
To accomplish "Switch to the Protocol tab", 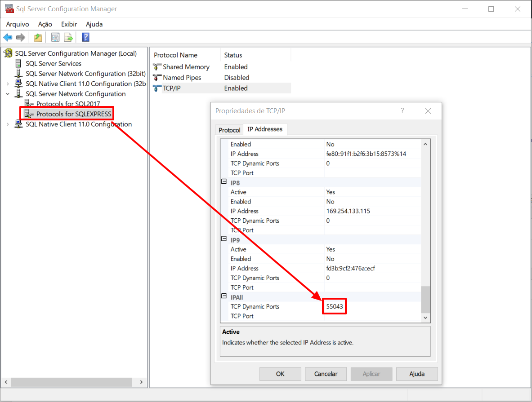I will click(230, 130).
